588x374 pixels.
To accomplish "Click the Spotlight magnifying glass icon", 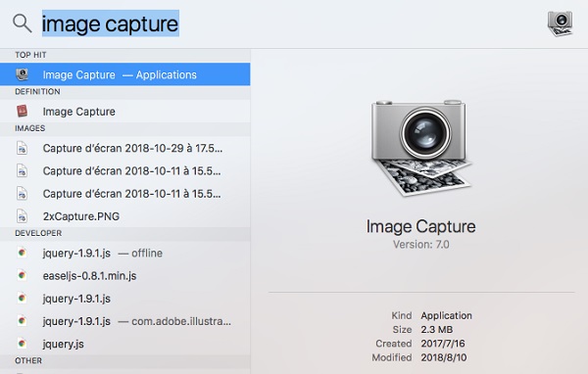I will coord(23,23).
